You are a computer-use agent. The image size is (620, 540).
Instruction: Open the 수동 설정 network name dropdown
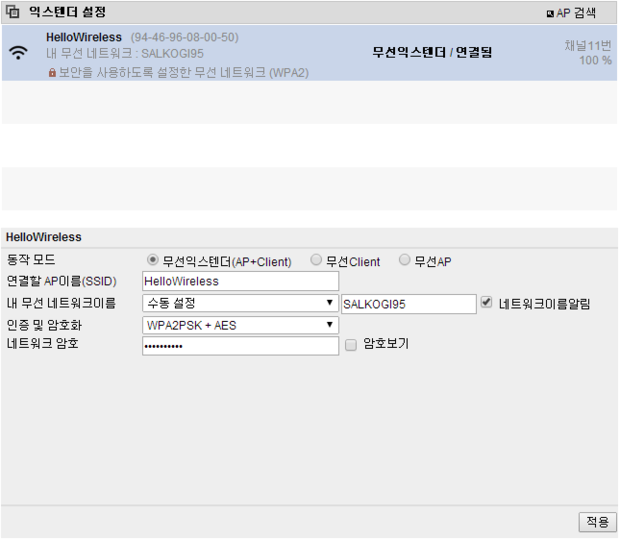tap(240, 303)
